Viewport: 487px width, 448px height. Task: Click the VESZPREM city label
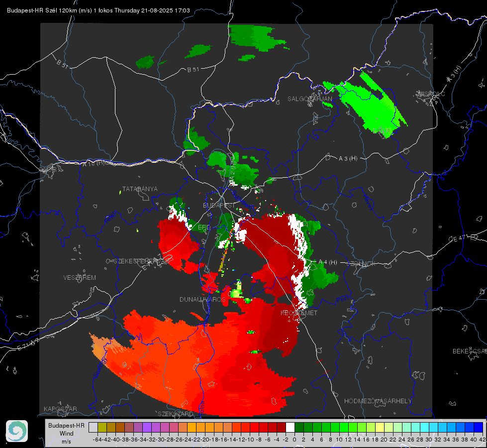pyautogui.click(x=80, y=277)
